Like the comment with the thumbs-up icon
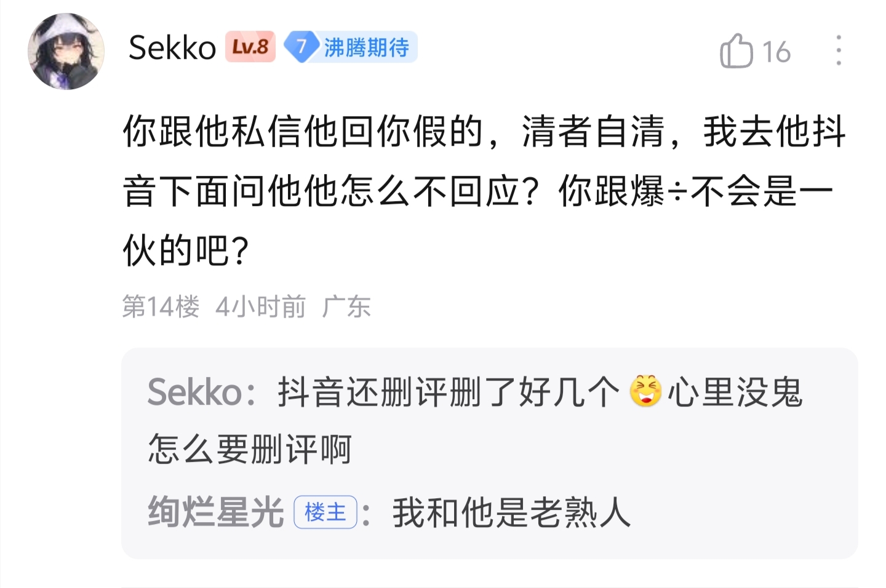This screenshot has height=588, width=886. click(x=736, y=51)
